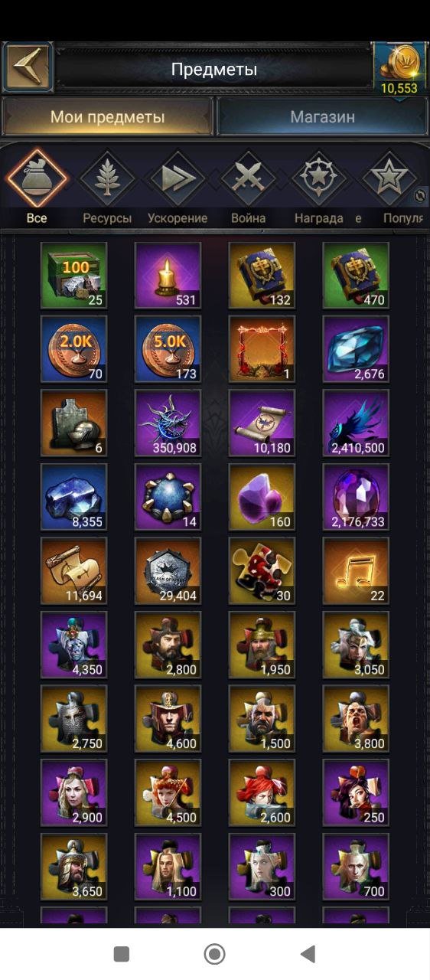Select the 5.0K copper coin item

point(168,349)
